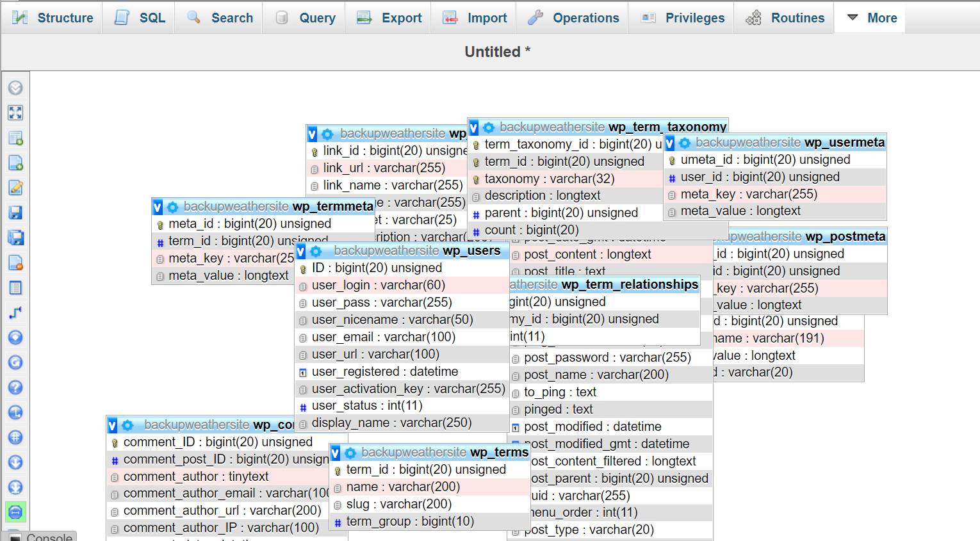
Task: Click the Save page floppy disk icon
Action: pos(15,213)
